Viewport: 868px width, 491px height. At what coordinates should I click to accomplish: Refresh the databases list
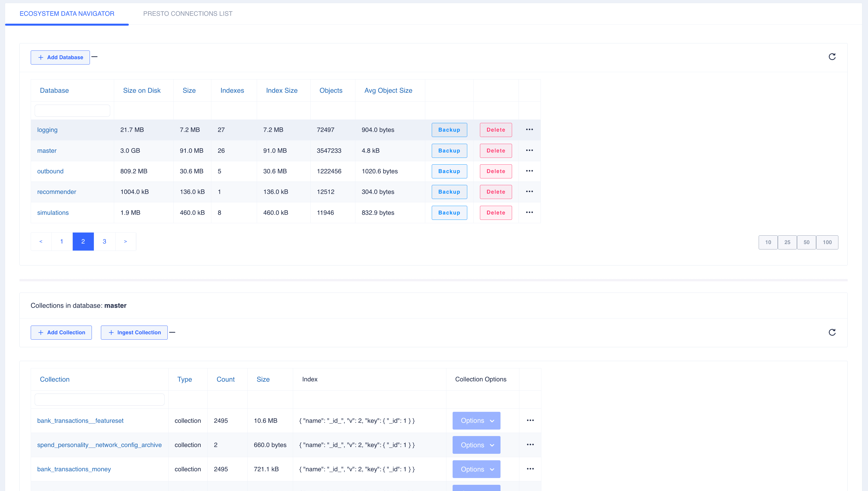832,57
